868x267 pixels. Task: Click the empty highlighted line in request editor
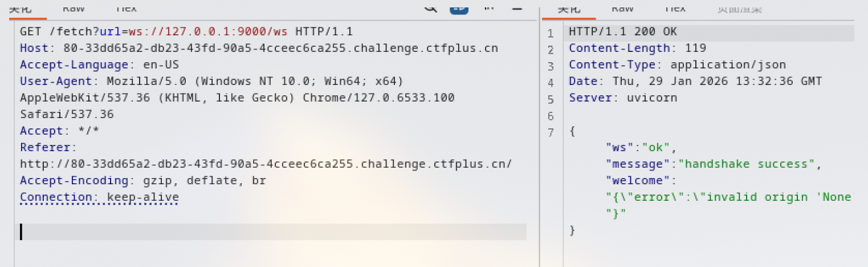273,232
